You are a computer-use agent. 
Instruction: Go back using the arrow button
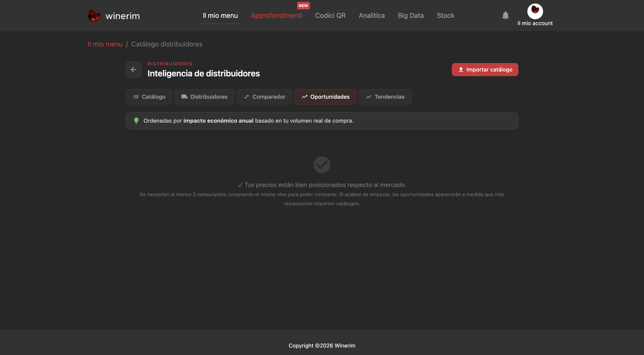coord(134,70)
